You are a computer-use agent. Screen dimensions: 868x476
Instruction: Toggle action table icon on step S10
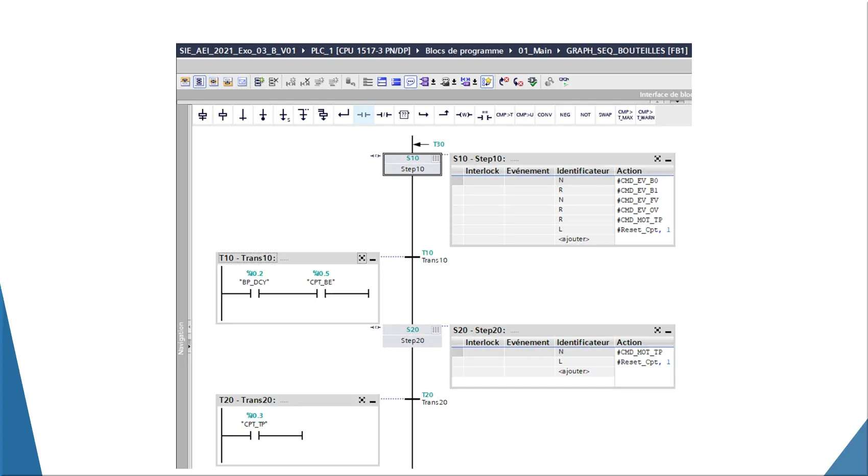[x=436, y=158]
